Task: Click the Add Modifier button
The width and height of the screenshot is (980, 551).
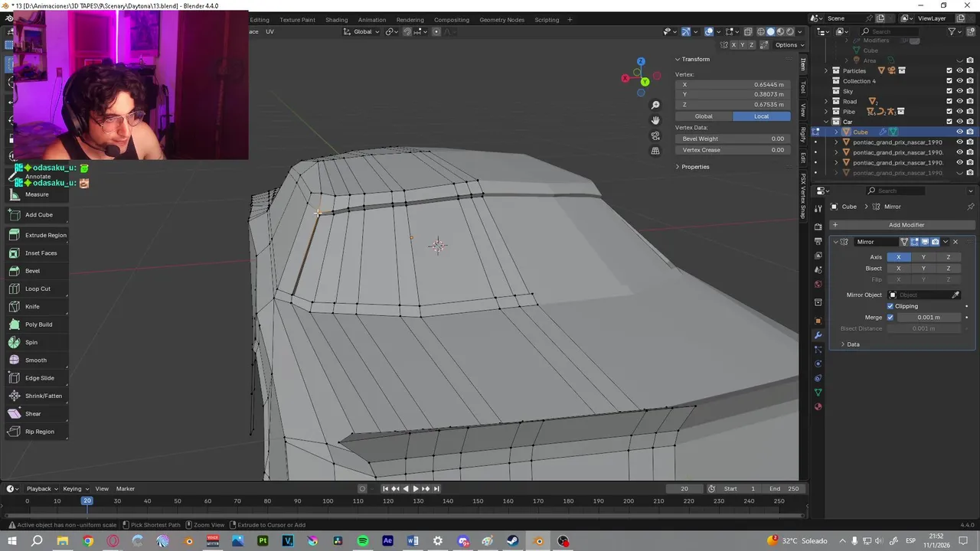Action: tap(906, 225)
